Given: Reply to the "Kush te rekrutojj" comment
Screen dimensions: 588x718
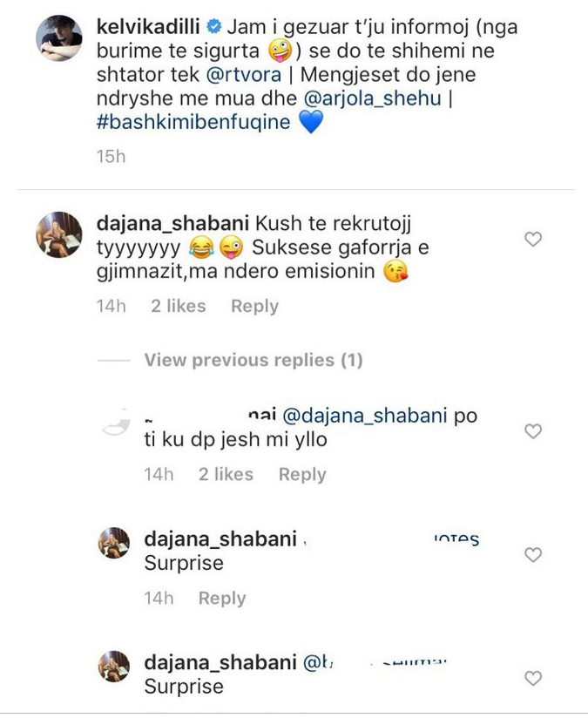Looking at the screenshot, I should coord(254,306).
